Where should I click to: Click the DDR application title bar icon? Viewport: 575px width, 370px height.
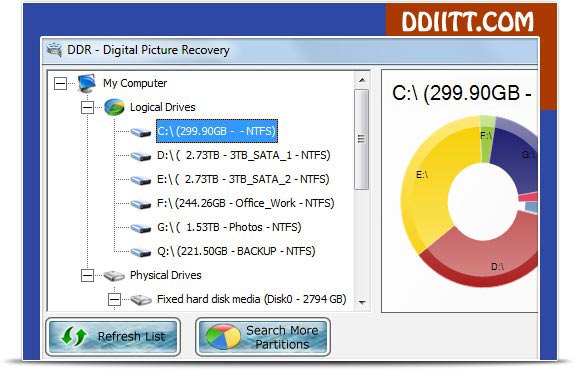pyautogui.click(x=55, y=50)
